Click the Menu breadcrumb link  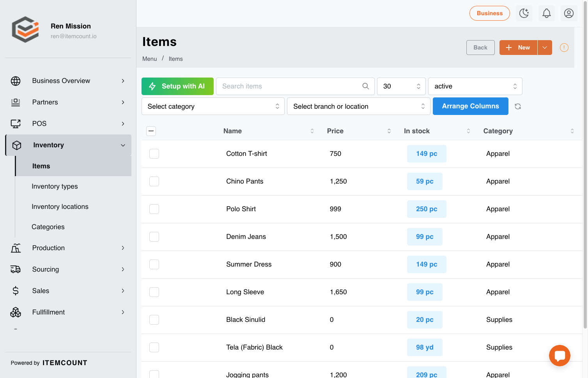(x=150, y=59)
